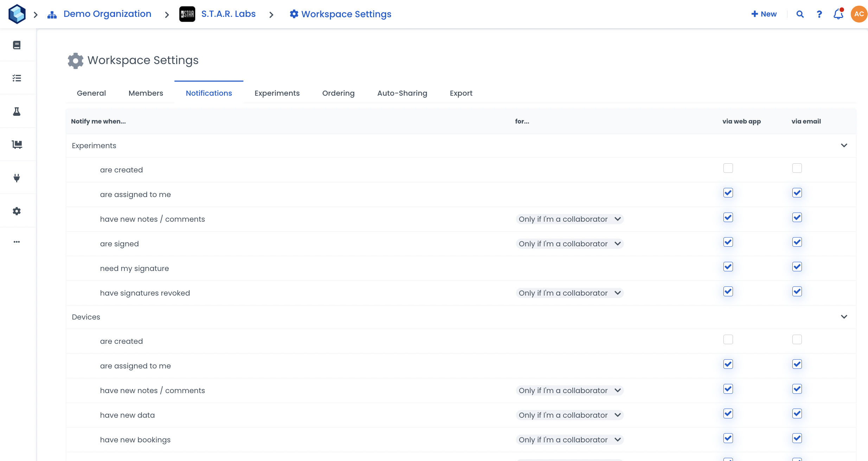This screenshot has height=461, width=868.
Task: Collapse the Experiments section chevron
Action: (x=844, y=145)
